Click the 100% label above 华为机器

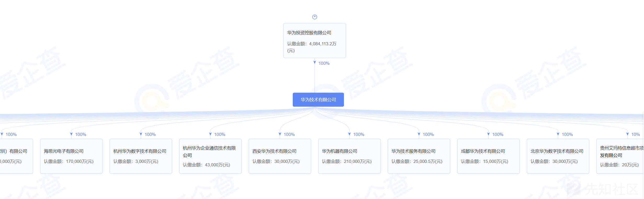click(359, 134)
